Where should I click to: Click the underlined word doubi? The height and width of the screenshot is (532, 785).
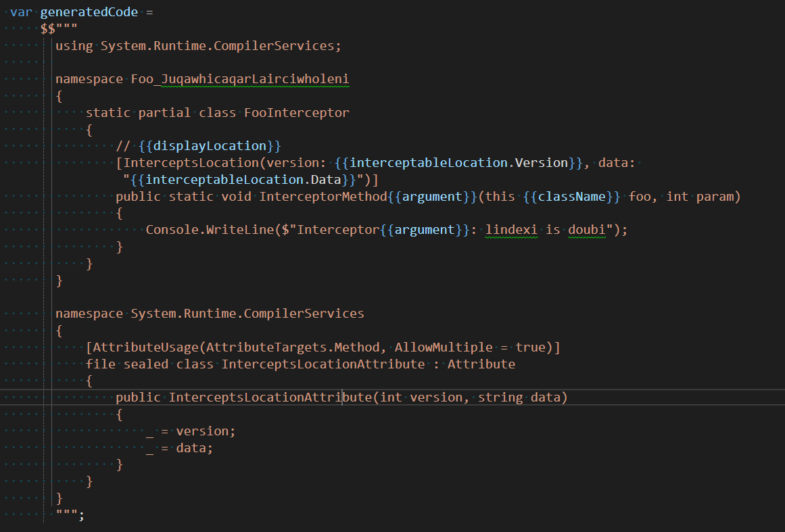coord(587,230)
